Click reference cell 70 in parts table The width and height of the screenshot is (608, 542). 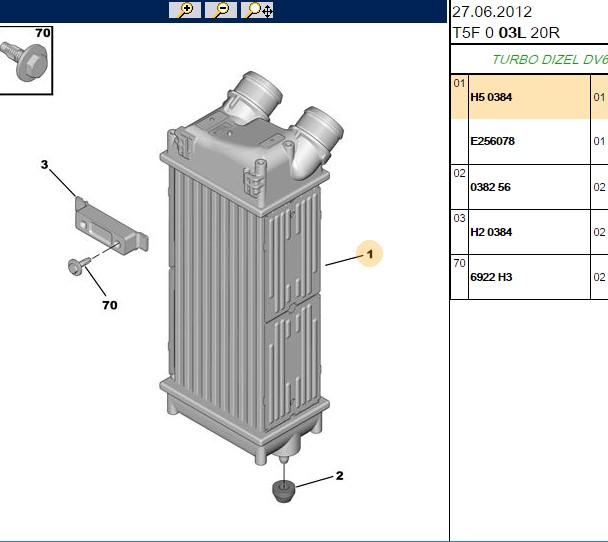click(x=459, y=263)
